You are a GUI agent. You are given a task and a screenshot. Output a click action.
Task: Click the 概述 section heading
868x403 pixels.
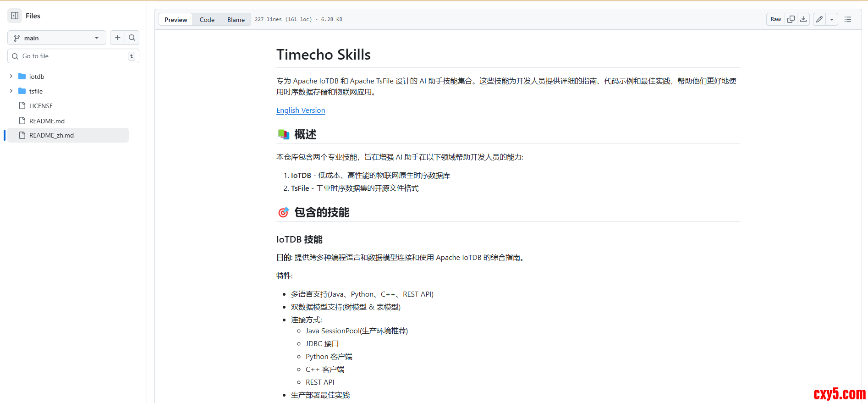click(305, 134)
